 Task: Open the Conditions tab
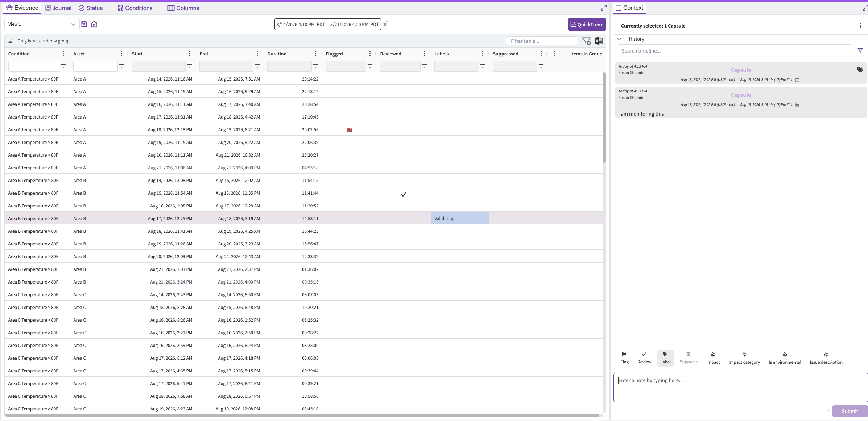[x=135, y=8]
